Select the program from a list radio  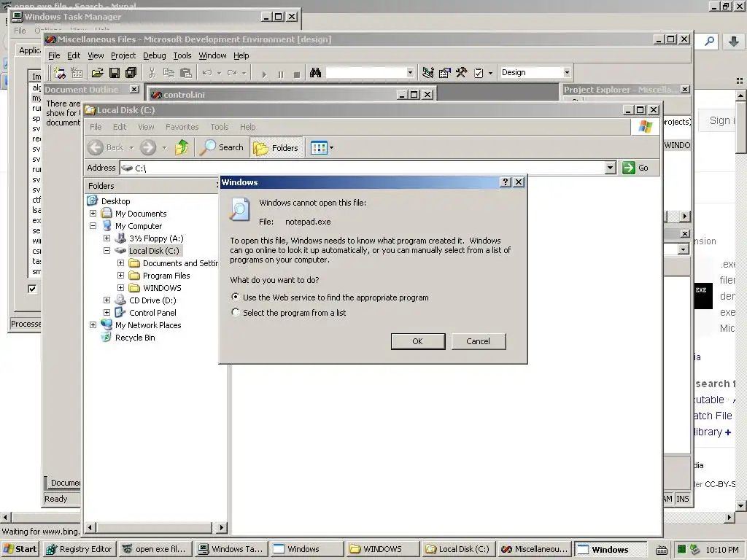(236, 312)
